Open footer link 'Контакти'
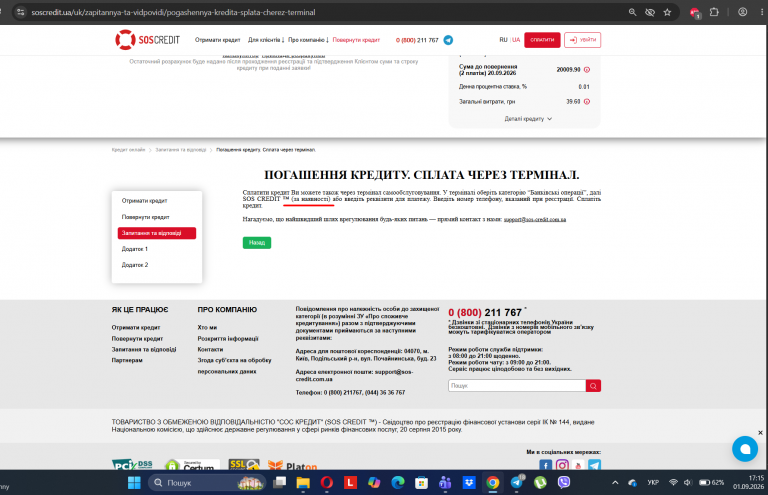This screenshot has height=495, width=768. coord(210,349)
